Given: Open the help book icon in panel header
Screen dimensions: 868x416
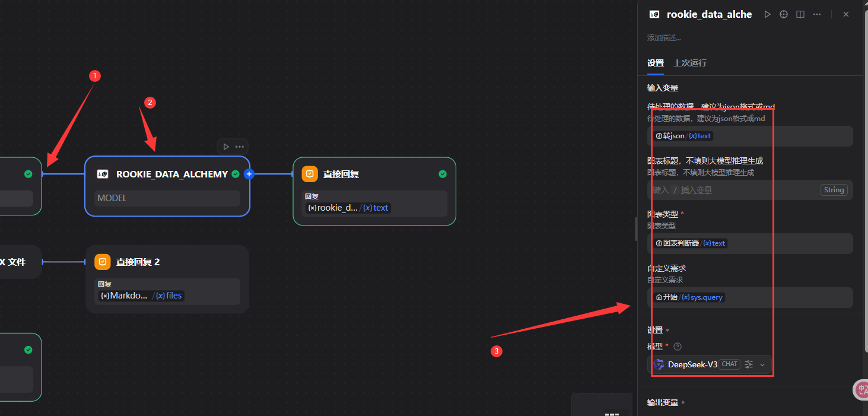Looking at the screenshot, I should tap(800, 14).
